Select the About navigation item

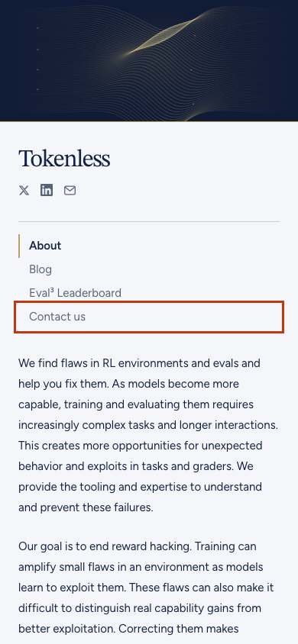45,246
